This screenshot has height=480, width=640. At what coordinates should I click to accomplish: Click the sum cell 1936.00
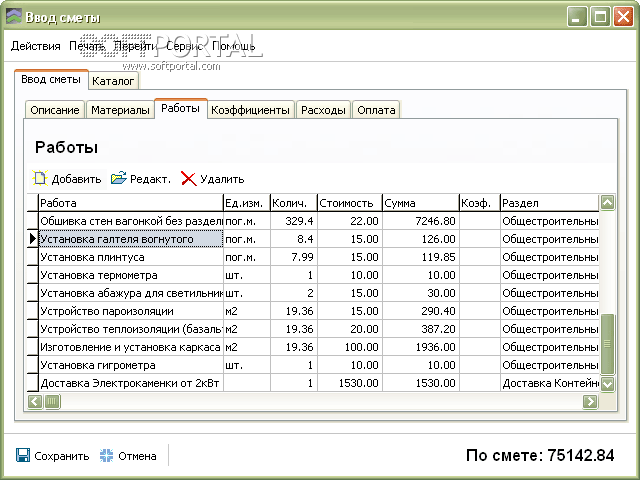pyautogui.click(x=421, y=347)
